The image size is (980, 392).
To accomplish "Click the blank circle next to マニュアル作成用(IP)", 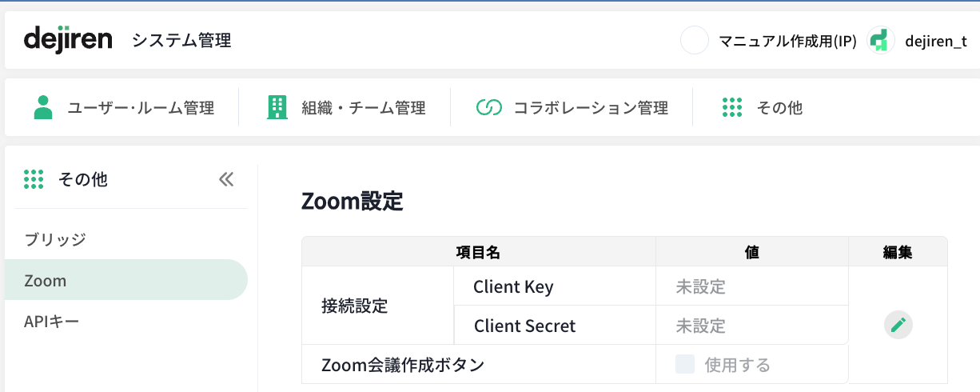I will click(x=694, y=40).
